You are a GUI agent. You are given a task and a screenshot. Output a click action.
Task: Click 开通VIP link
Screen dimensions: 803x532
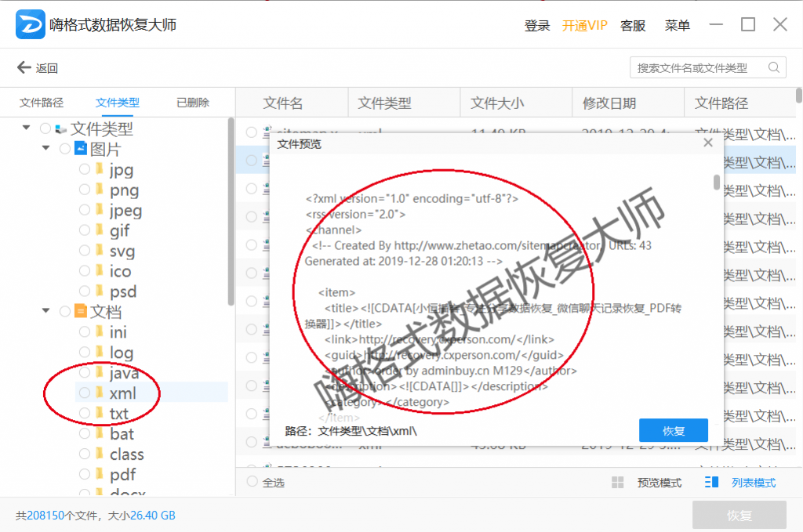point(584,26)
